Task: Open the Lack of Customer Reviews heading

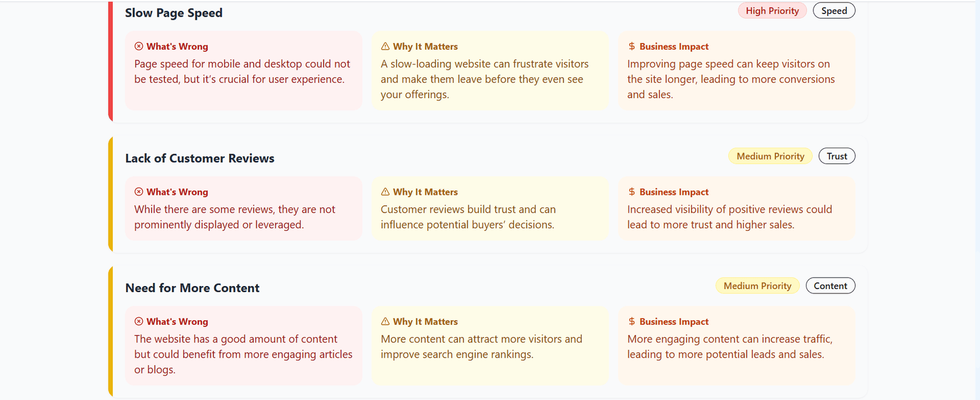Action: tap(200, 158)
